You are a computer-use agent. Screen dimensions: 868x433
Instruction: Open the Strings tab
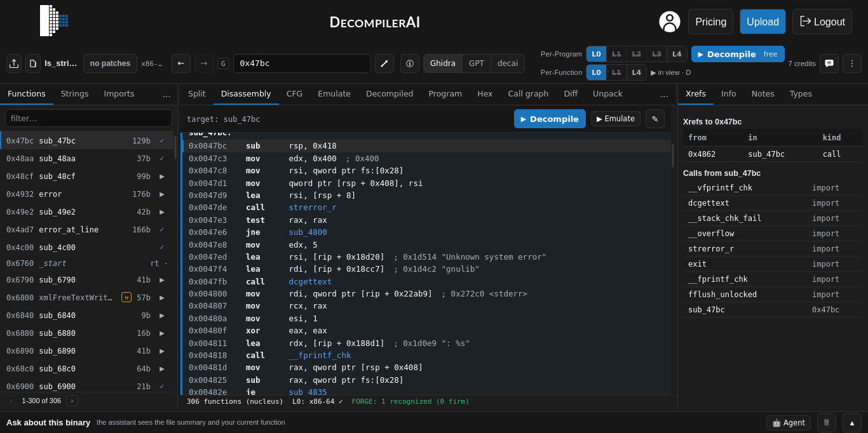click(74, 94)
